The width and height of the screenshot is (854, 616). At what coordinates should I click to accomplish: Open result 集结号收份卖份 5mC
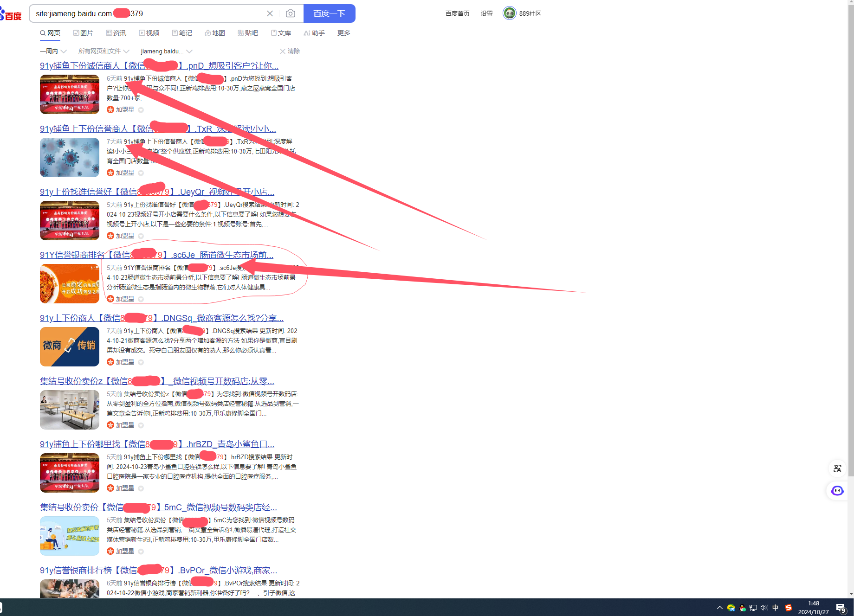[x=158, y=507]
